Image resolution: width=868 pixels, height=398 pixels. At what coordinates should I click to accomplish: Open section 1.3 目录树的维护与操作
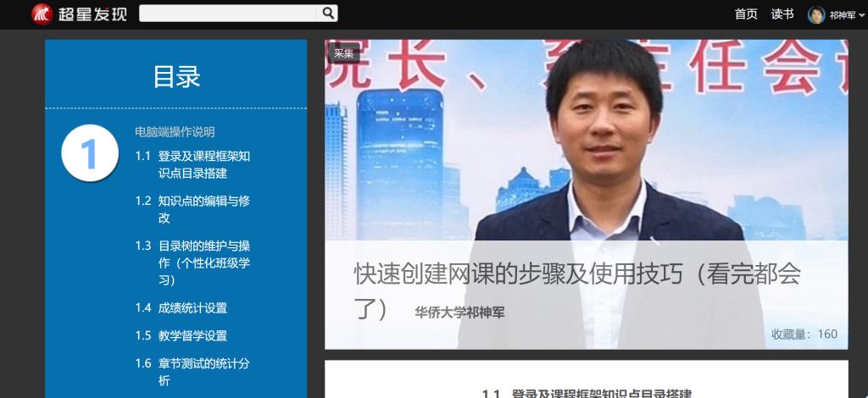203,263
